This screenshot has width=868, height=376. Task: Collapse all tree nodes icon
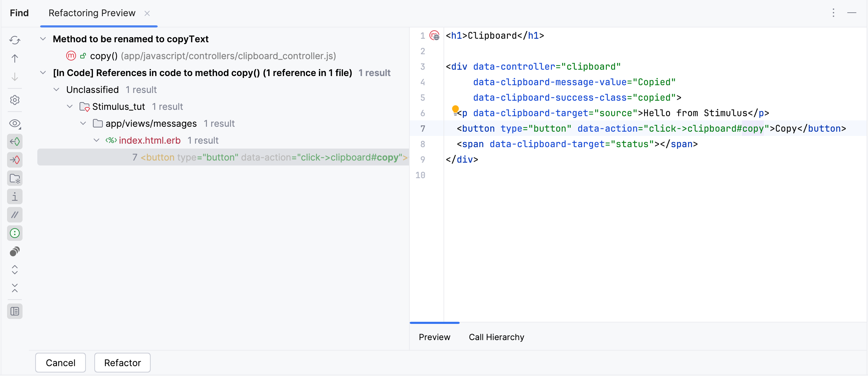pos(15,288)
